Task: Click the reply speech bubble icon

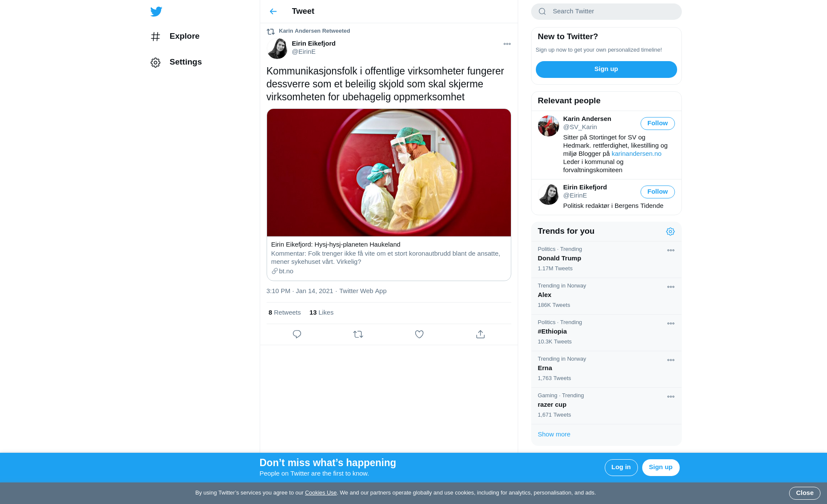Action: (297, 334)
